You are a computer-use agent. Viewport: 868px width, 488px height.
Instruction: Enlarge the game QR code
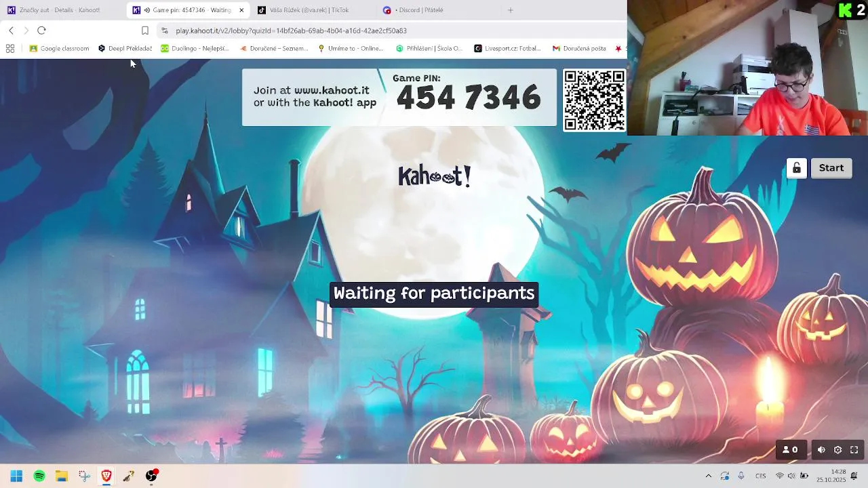(594, 100)
